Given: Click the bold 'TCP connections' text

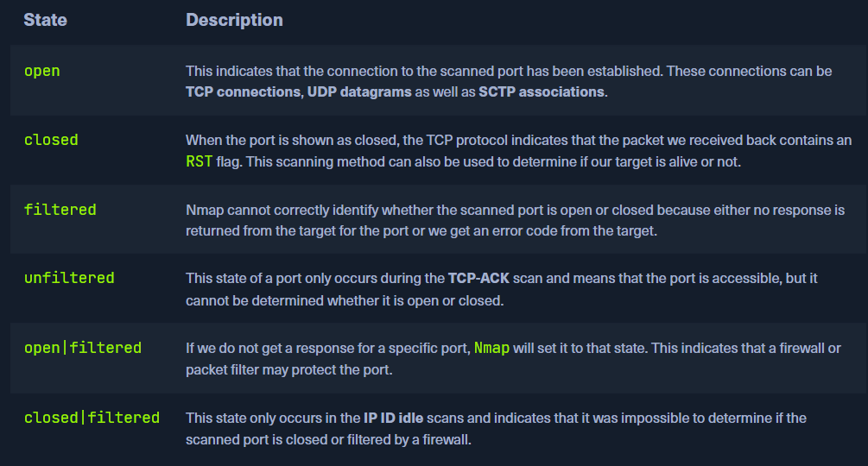Looking at the screenshot, I should pos(243,91).
